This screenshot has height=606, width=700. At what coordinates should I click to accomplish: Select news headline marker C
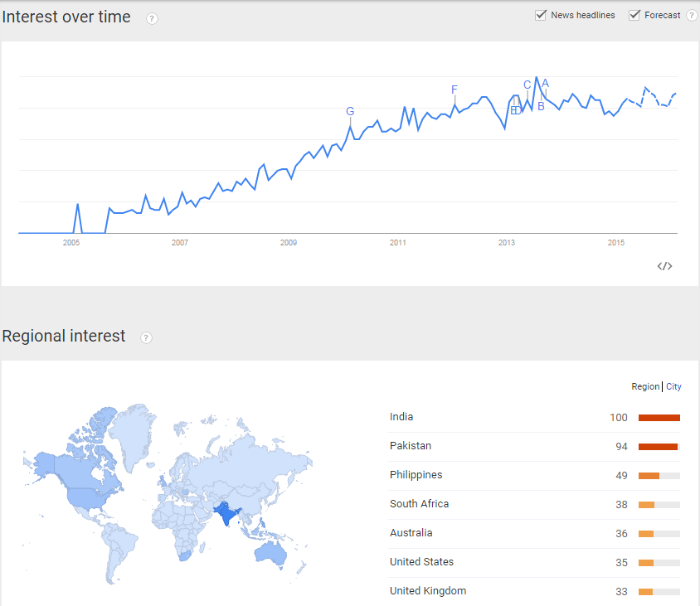click(x=527, y=85)
